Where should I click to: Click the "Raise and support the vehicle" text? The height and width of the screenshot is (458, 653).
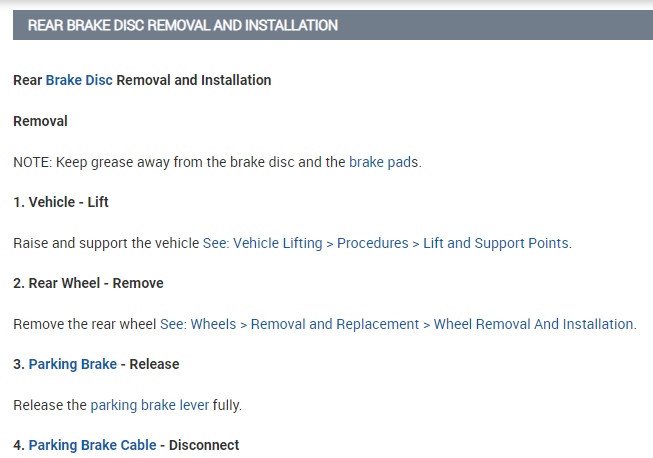pos(106,243)
